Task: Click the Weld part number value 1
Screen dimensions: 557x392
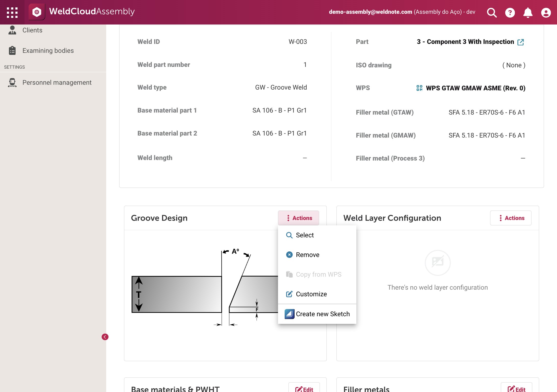Action: point(305,65)
